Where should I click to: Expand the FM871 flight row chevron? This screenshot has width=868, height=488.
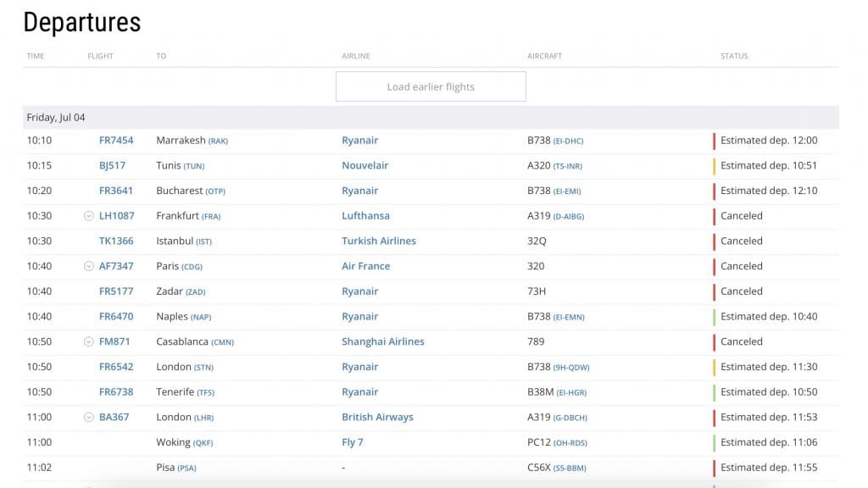[x=88, y=341]
